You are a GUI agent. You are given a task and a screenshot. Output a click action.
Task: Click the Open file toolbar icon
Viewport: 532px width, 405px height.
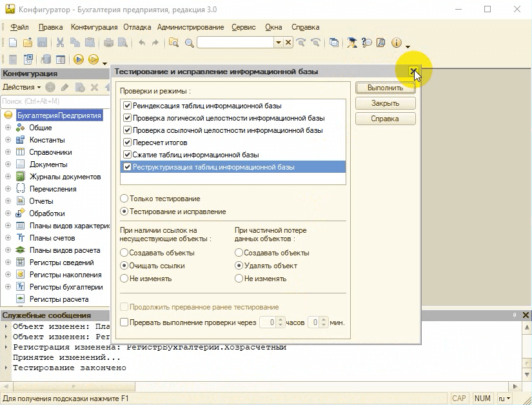click(28, 43)
